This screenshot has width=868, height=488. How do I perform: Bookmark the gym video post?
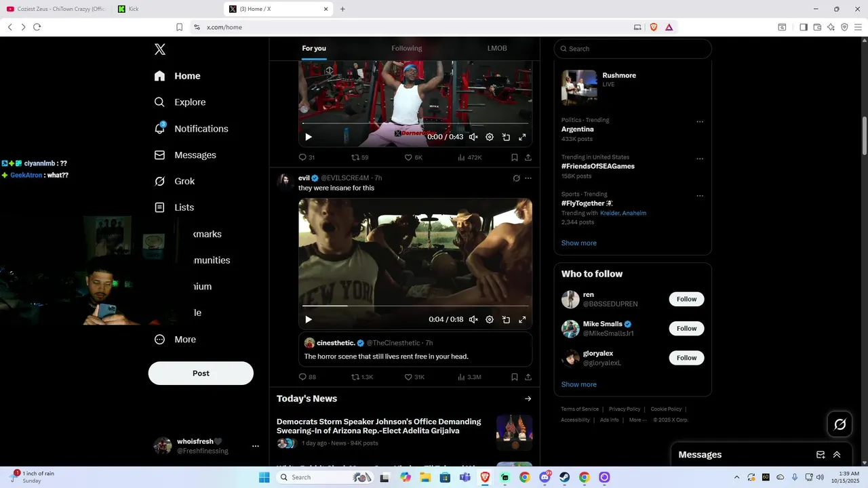pyautogui.click(x=515, y=157)
